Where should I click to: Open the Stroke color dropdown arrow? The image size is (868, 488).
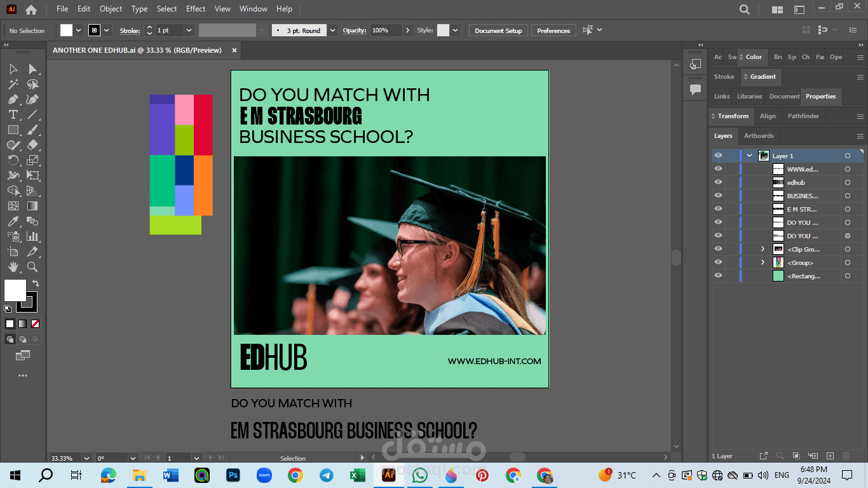tap(107, 30)
